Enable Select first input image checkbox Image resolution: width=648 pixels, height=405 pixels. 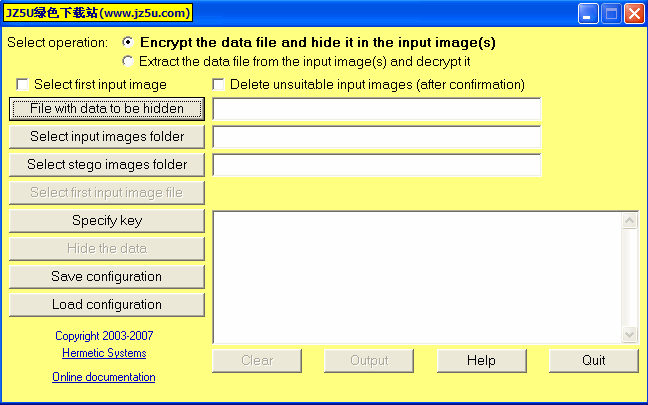(x=22, y=84)
